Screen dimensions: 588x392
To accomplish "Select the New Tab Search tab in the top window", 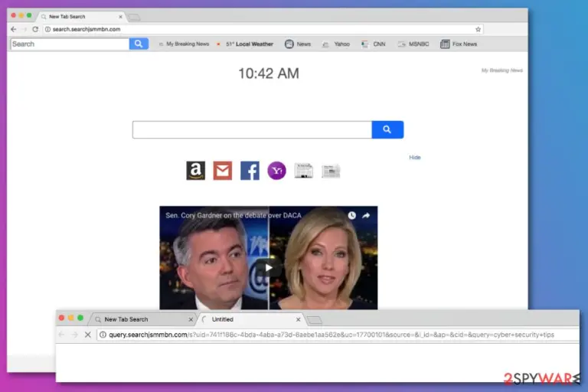I will pos(80,17).
